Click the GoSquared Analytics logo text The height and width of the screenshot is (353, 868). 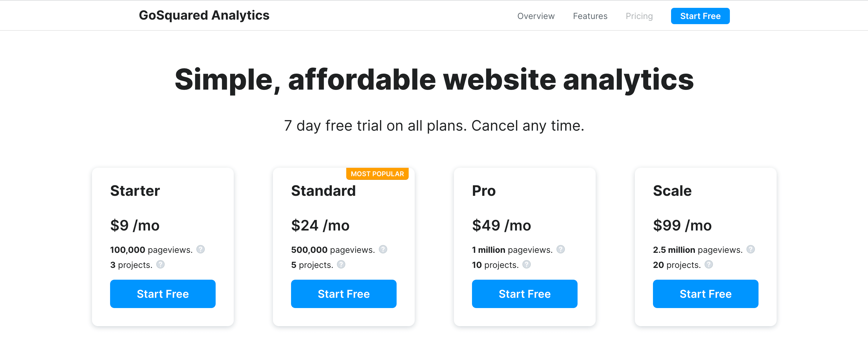204,15
